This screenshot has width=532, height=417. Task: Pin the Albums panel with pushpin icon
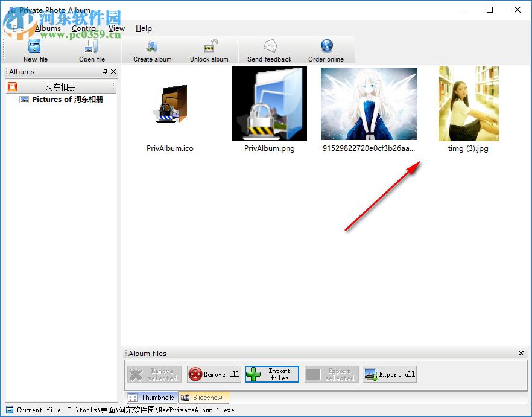pyautogui.click(x=105, y=72)
